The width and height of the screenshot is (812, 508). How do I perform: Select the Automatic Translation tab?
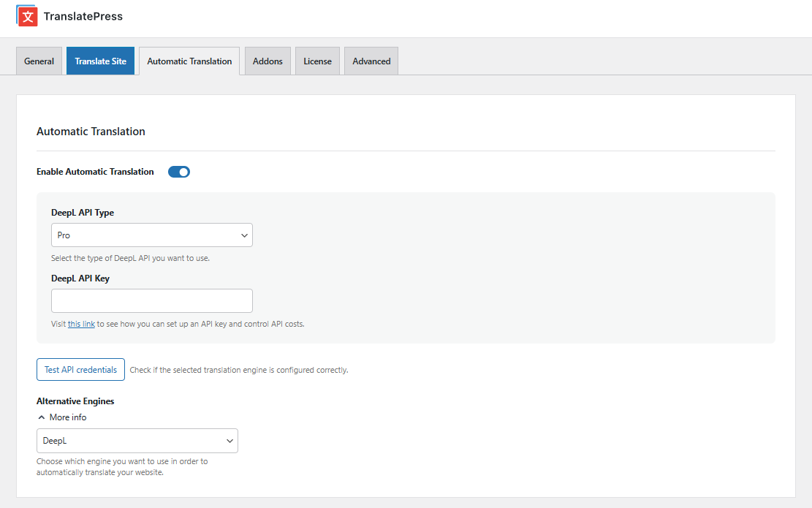[x=189, y=61]
